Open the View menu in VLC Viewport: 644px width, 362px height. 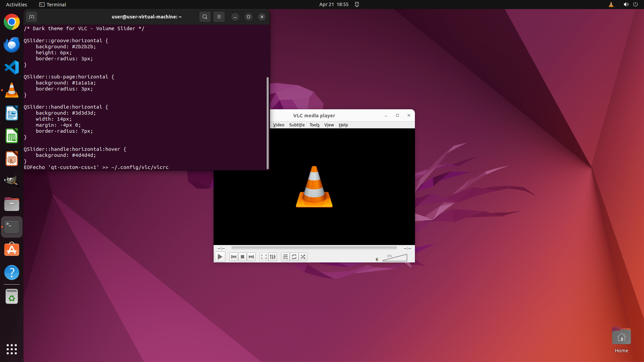(329, 125)
